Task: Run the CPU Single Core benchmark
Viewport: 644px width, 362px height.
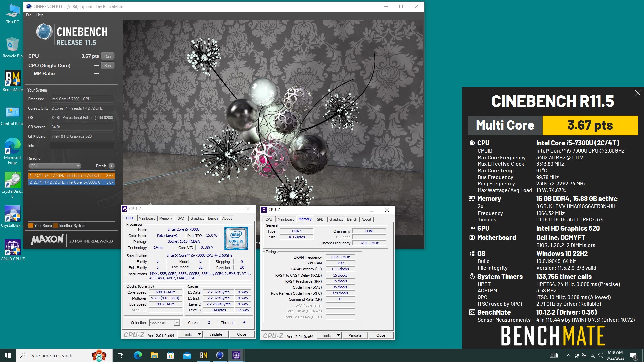Action: pyautogui.click(x=107, y=65)
